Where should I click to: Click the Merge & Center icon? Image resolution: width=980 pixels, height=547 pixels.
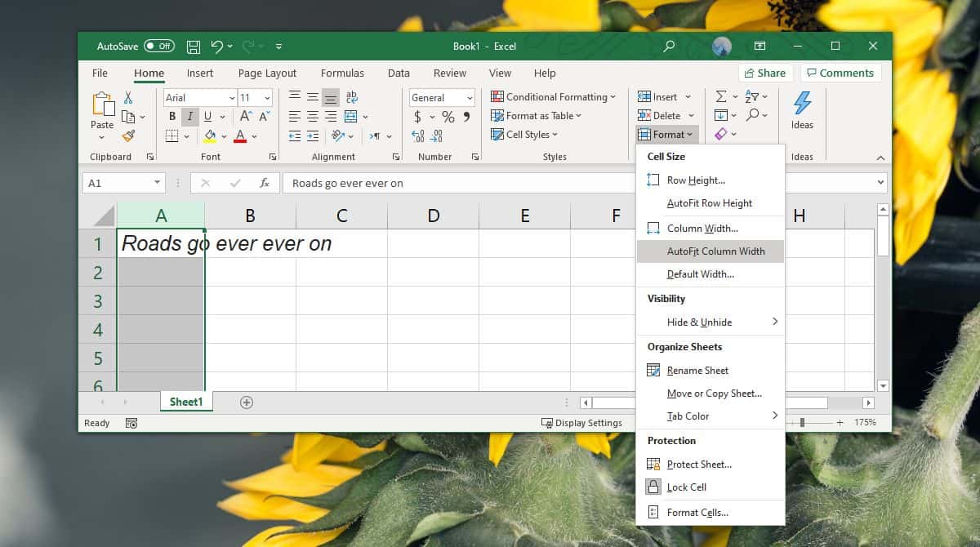(351, 116)
